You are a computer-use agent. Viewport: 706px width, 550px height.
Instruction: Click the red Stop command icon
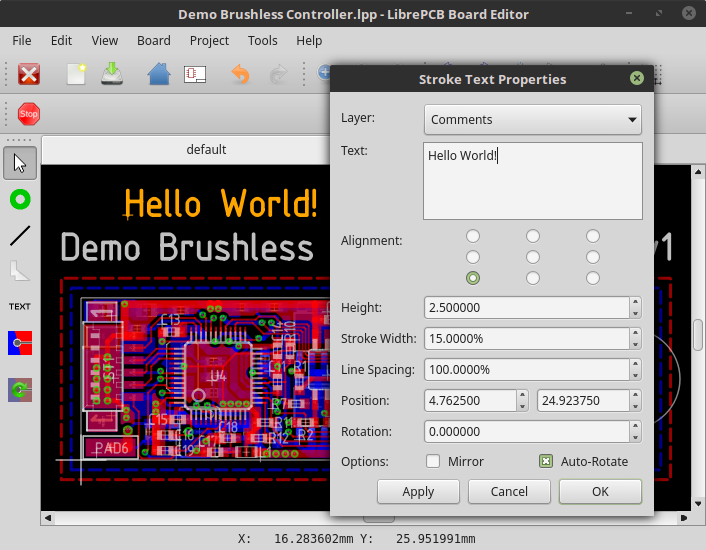tap(29, 114)
